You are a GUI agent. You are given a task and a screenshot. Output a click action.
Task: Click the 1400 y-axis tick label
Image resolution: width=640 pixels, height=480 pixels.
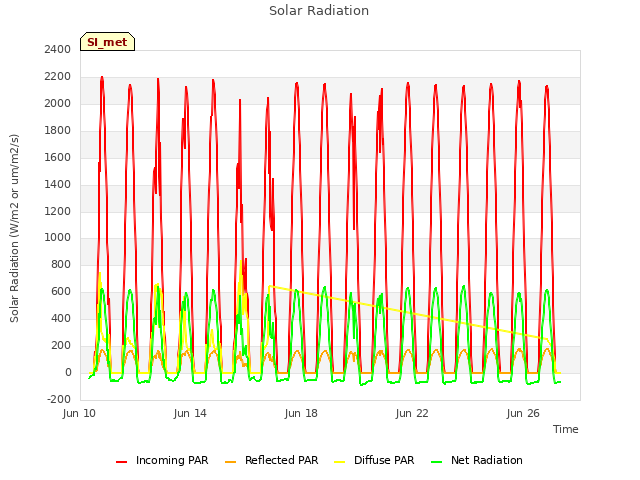pyautogui.click(x=58, y=184)
